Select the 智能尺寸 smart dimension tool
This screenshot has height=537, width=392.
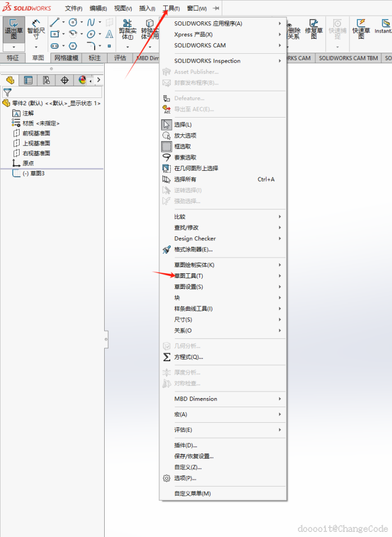click(x=36, y=29)
